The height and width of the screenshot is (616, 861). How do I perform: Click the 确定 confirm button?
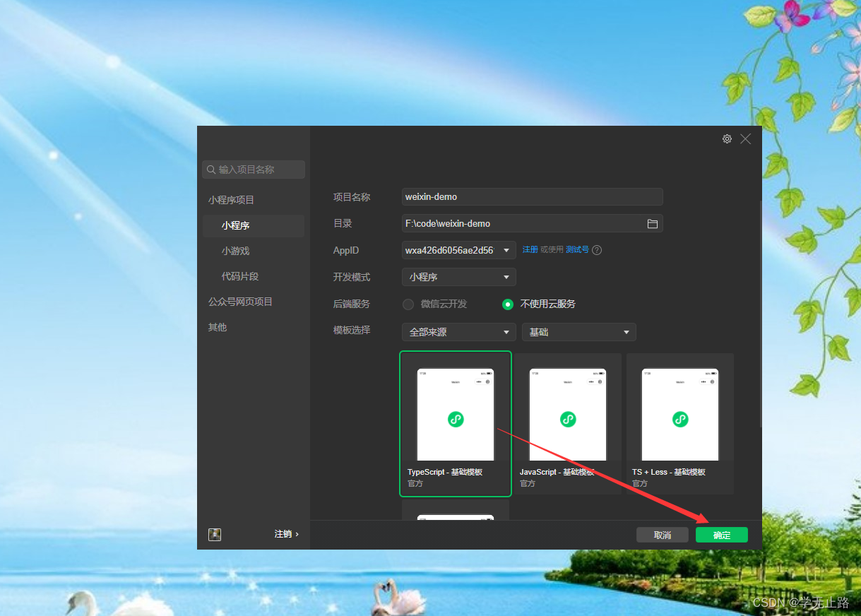pyautogui.click(x=722, y=535)
